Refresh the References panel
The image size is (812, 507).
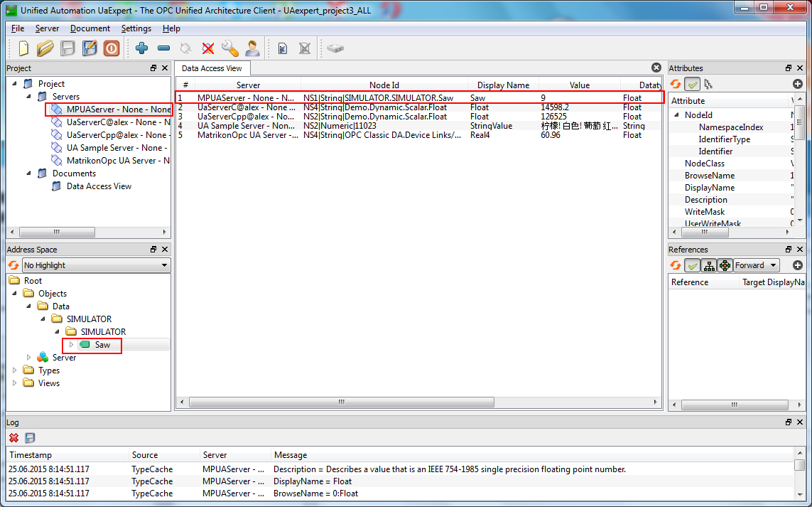[x=676, y=265]
